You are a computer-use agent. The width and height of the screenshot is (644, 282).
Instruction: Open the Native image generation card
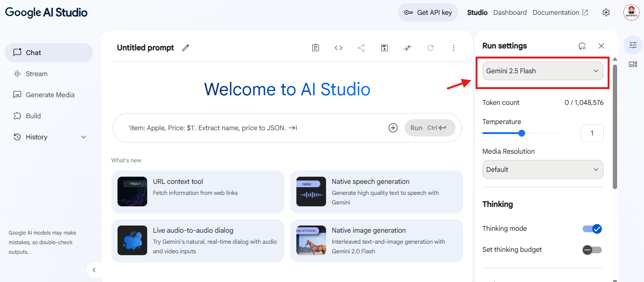[x=376, y=240]
